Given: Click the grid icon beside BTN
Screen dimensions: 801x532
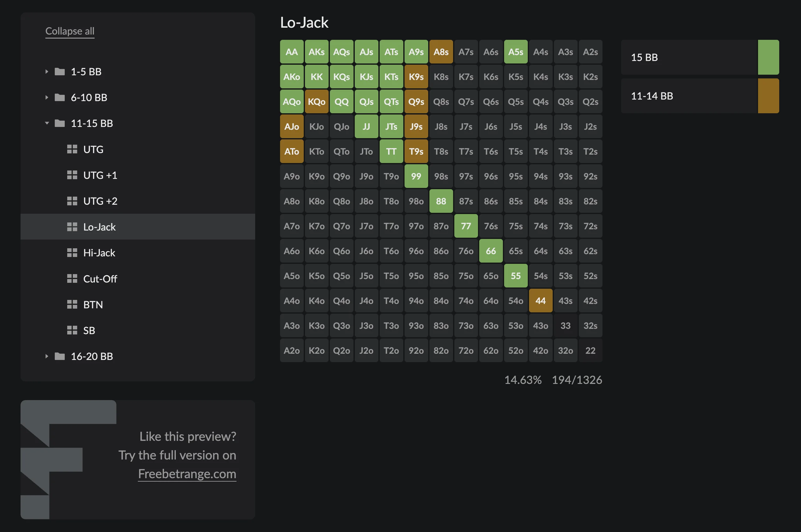Looking at the screenshot, I should (72, 304).
